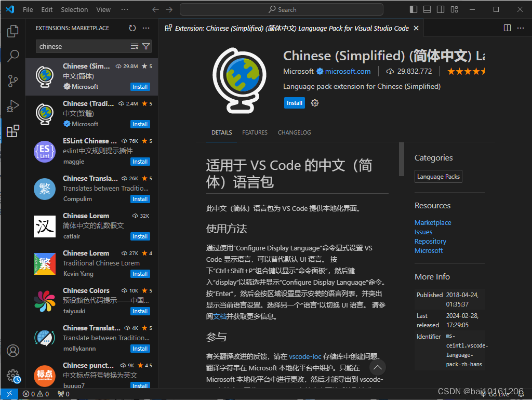Close the Chinese Language Pack extension tab
Screen dimensions: 532x400
point(416,28)
